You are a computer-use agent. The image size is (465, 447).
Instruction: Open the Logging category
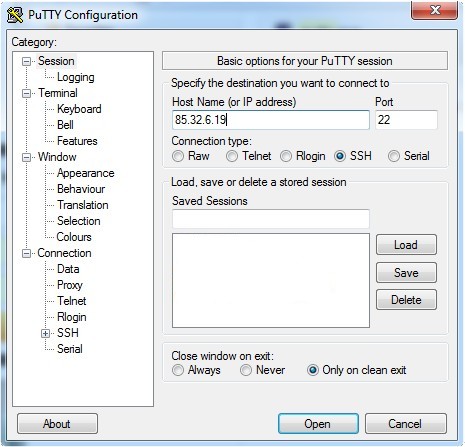click(x=76, y=77)
